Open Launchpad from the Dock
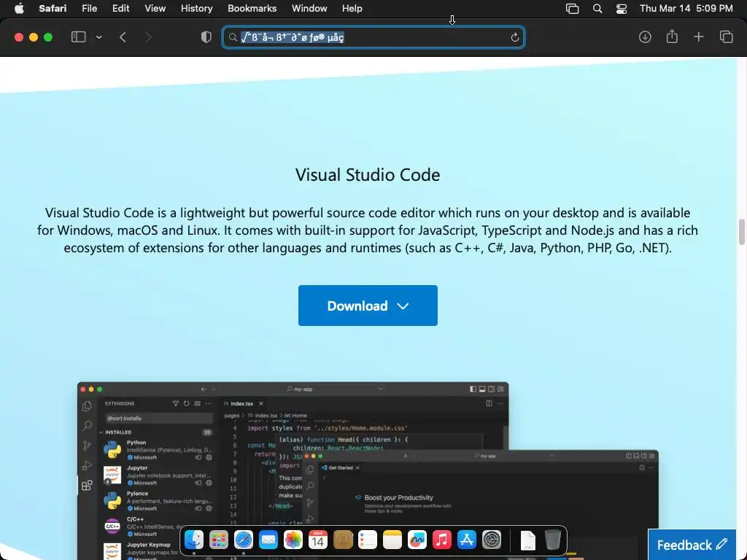Image resolution: width=747 pixels, height=560 pixels. pyautogui.click(x=219, y=540)
